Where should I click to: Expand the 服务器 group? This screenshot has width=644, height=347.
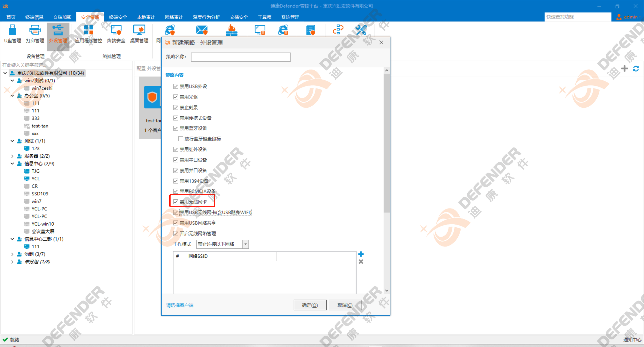tap(12, 156)
